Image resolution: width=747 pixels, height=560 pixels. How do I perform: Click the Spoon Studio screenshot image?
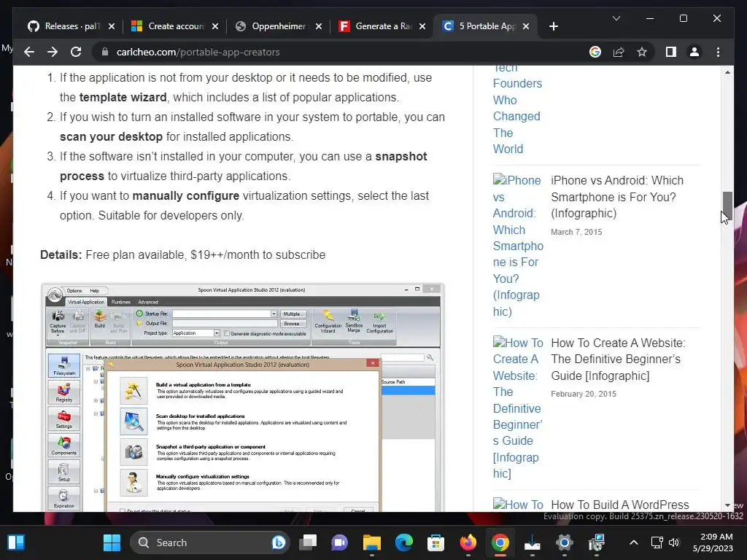243,397
